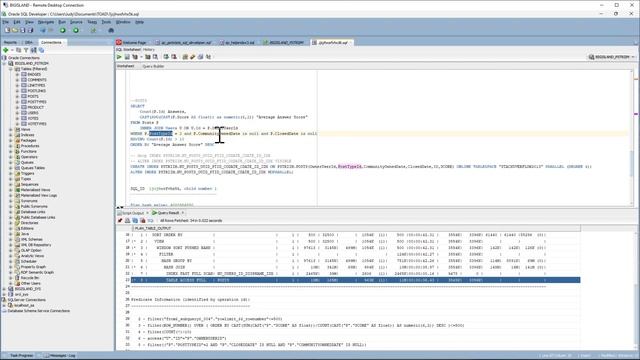This screenshot has width=640, height=360.
Task: Click the New file icon in main toolbar
Action: point(7,30)
